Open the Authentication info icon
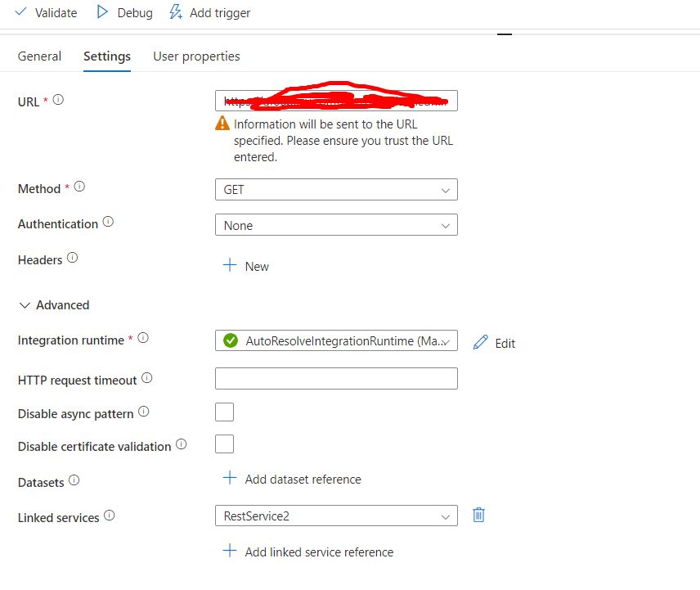This screenshot has width=700, height=590. pos(108,222)
